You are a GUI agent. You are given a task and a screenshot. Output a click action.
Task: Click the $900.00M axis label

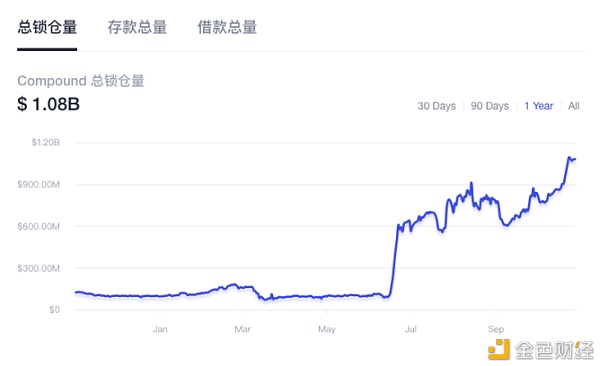tap(38, 185)
